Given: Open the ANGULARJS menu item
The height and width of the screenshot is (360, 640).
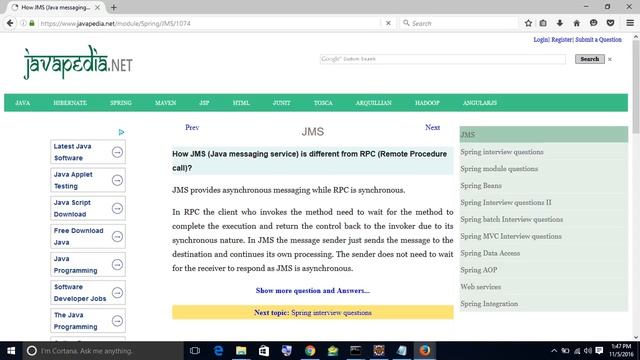Looking at the screenshot, I should click(x=480, y=103).
